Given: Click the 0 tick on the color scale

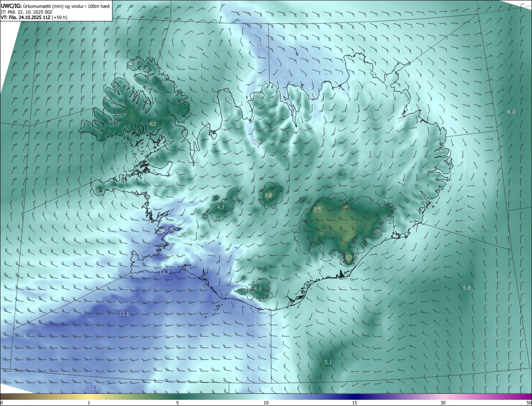Looking at the screenshot, I should (x=2, y=403).
